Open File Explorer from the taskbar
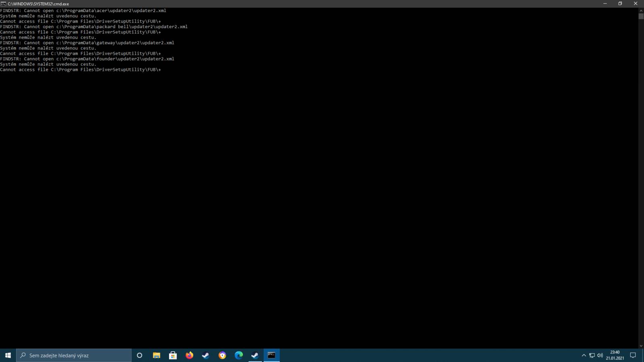 pyautogui.click(x=157, y=355)
